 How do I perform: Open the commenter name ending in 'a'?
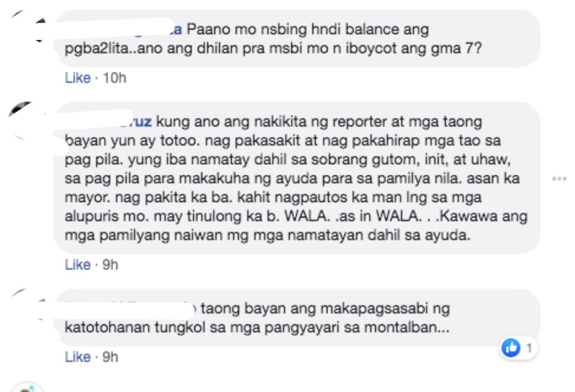(x=123, y=29)
